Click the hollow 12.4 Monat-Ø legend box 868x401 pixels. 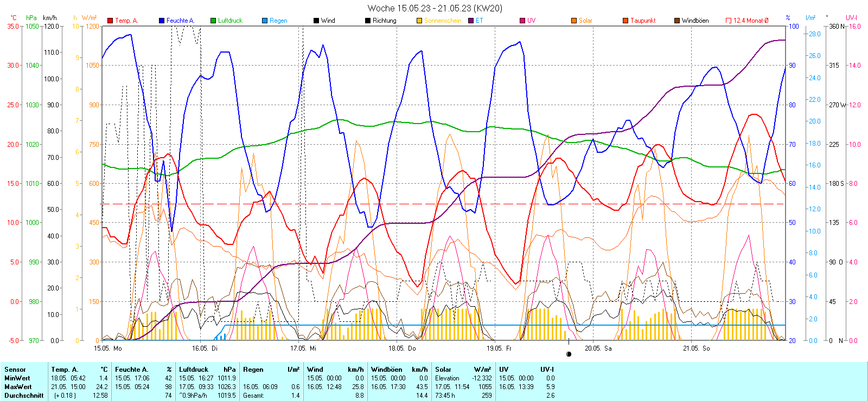click(729, 21)
